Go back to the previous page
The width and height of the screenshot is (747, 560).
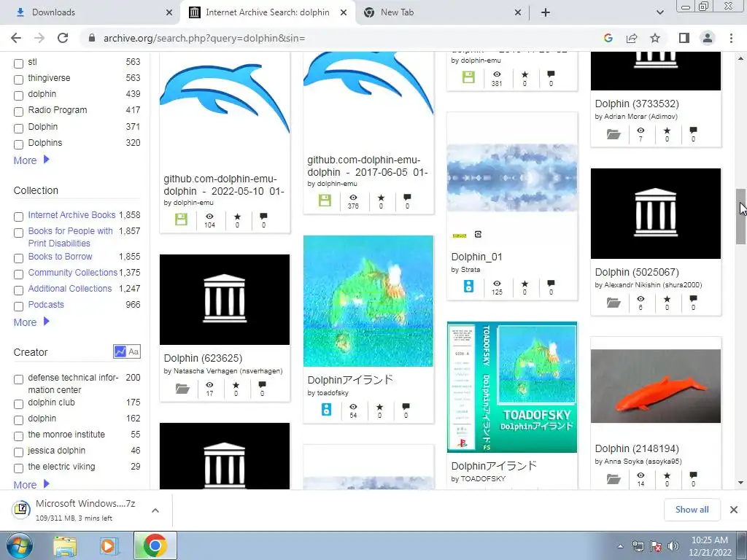tap(16, 38)
